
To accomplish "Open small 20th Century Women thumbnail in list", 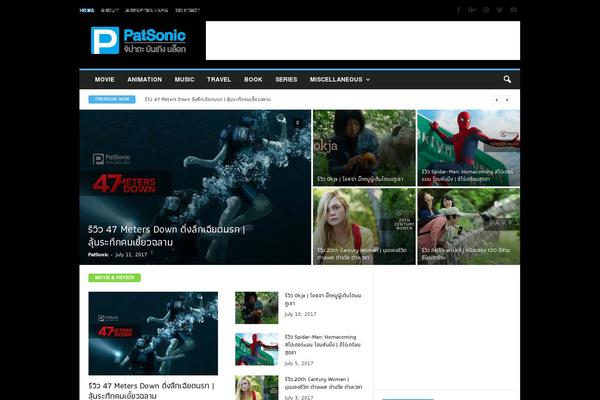I will coord(257,388).
